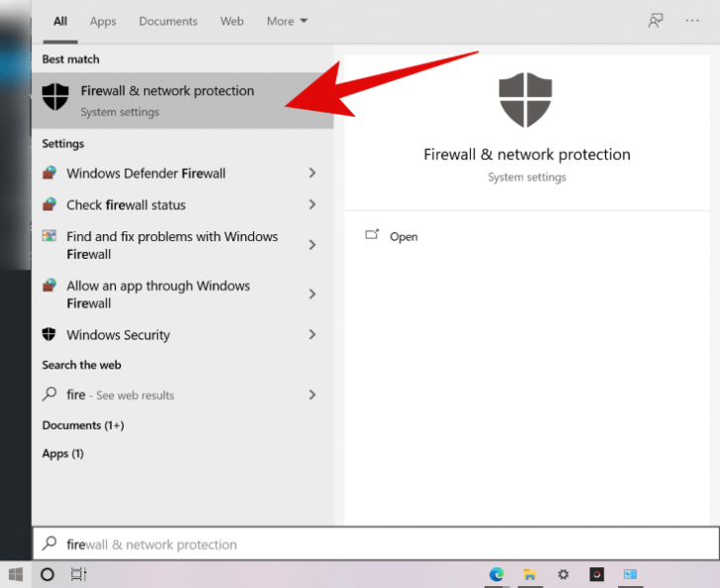Click the feedback person icon
The width and height of the screenshot is (720, 588).
click(x=656, y=21)
